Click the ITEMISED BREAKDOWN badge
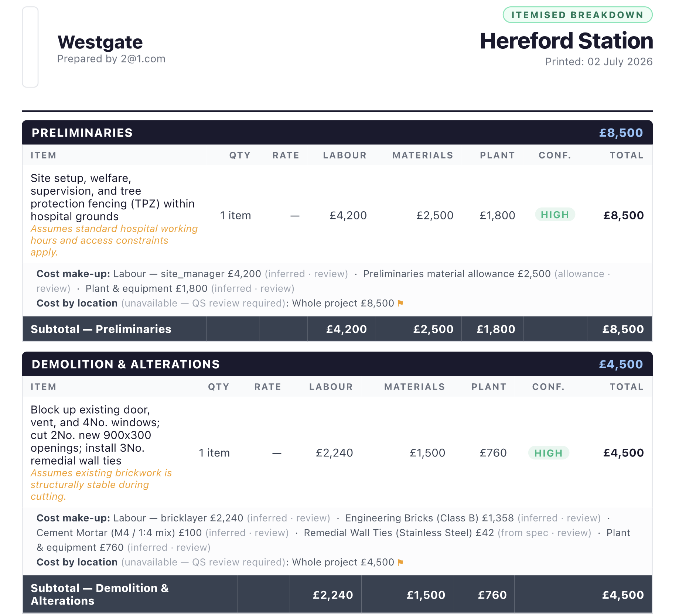This screenshot has height=616, width=679. (577, 15)
